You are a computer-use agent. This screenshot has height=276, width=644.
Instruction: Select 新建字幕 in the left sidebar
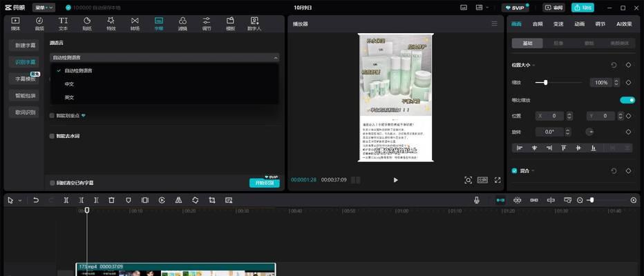click(24, 45)
